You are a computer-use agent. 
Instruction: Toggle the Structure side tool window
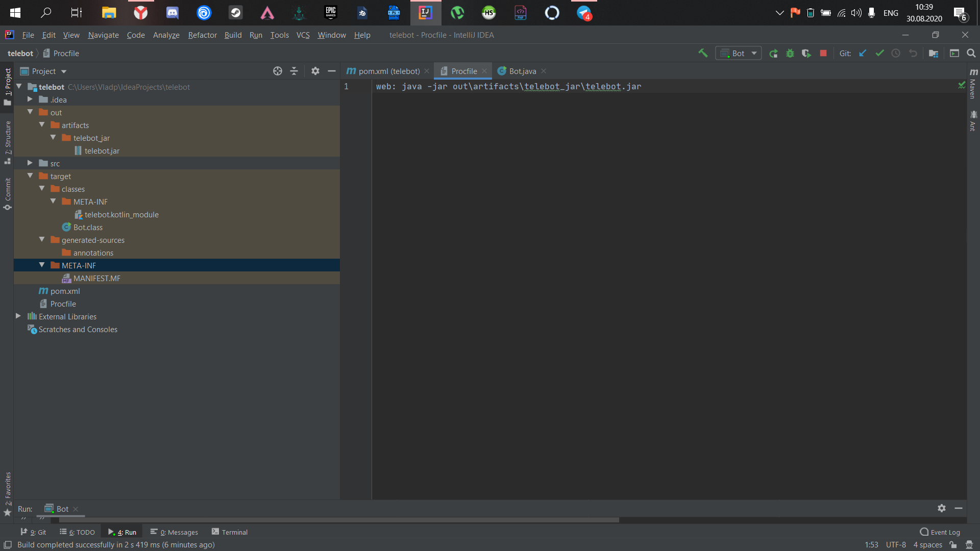pos(7,142)
